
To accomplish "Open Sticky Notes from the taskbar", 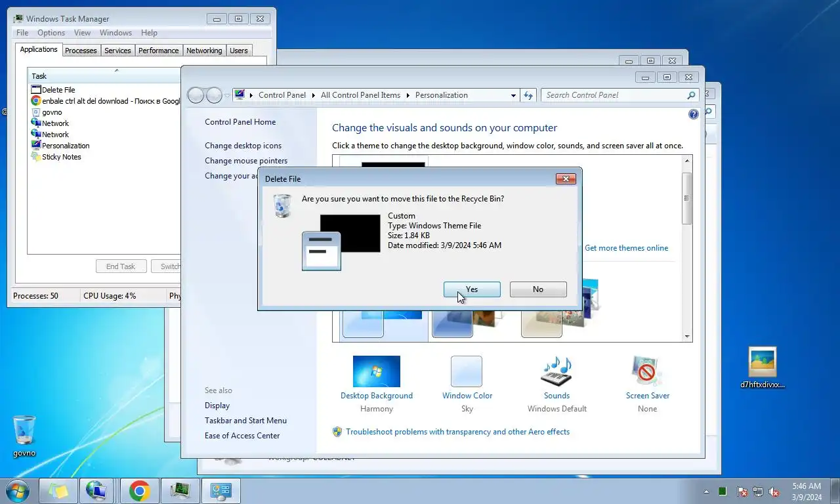I will point(58,491).
